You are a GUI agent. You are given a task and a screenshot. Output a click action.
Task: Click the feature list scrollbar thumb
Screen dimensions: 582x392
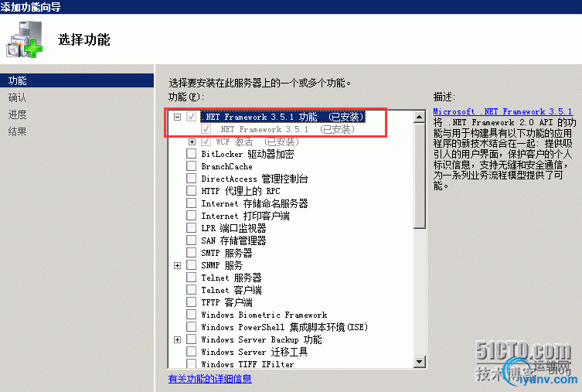[420, 176]
